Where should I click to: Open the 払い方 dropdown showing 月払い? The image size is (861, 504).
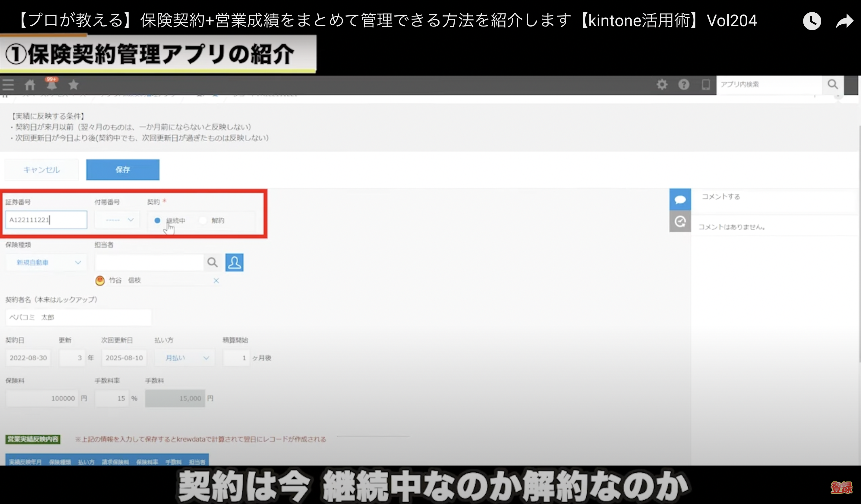(184, 358)
